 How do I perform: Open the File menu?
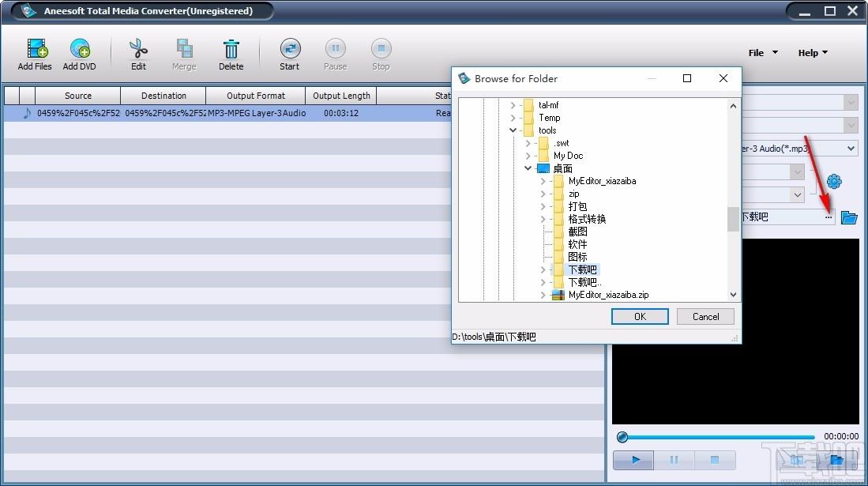[x=763, y=53]
